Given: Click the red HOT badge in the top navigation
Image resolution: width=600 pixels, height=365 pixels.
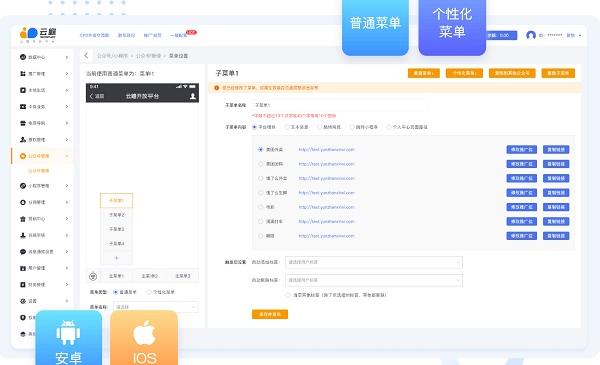Looking at the screenshot, I should pos(191,32).
